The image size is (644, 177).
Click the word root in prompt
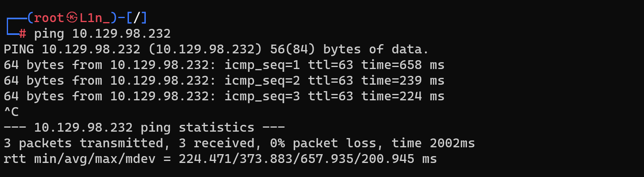(x=49, y=18)
